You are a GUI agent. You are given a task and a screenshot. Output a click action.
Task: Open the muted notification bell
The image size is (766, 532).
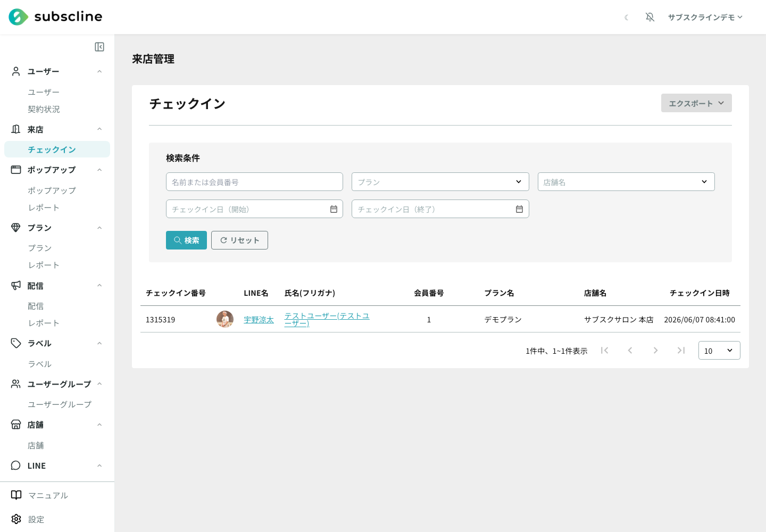click(650, 17)
